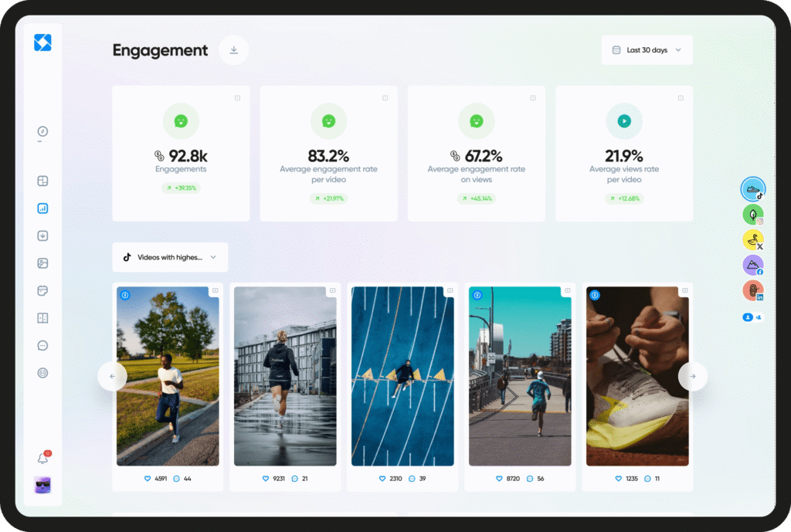
Task: Download the Engagement report
Action: [233, 50]
